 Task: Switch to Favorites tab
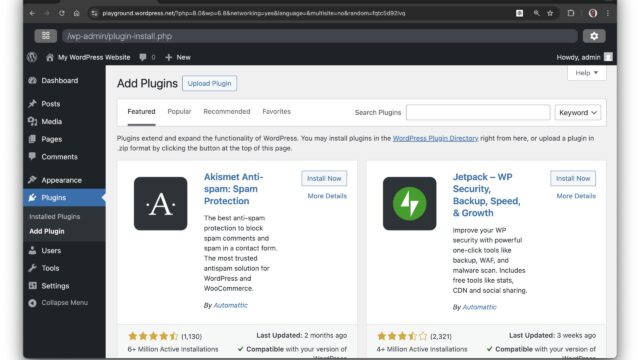tap(276, 111)
